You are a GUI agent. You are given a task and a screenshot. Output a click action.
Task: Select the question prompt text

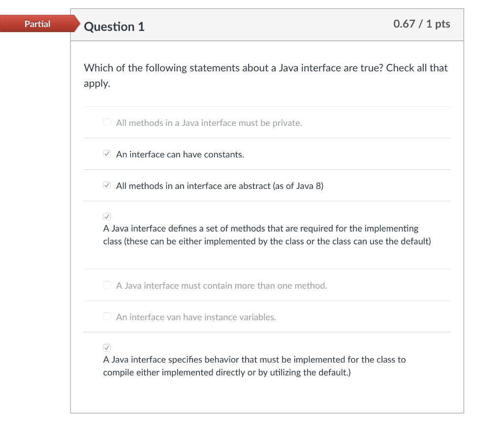(x=266, y=68)
